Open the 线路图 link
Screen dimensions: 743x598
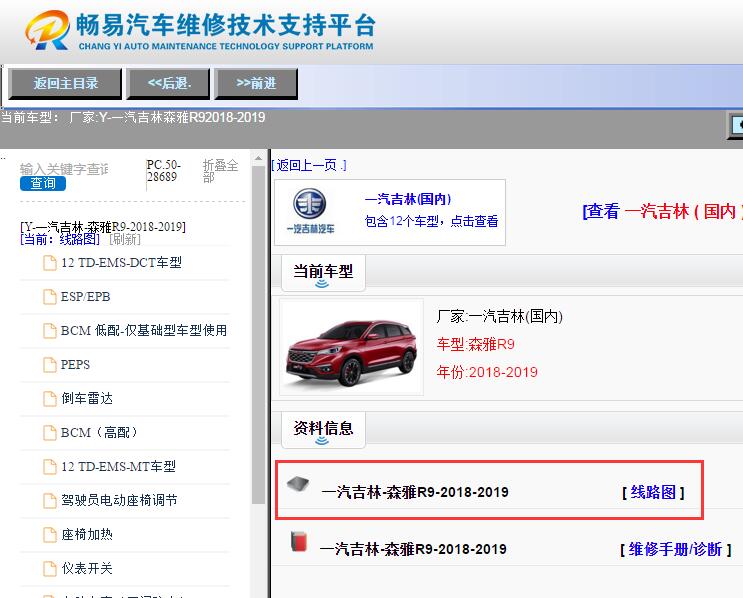pyautogui.click(x=653, y=492)
